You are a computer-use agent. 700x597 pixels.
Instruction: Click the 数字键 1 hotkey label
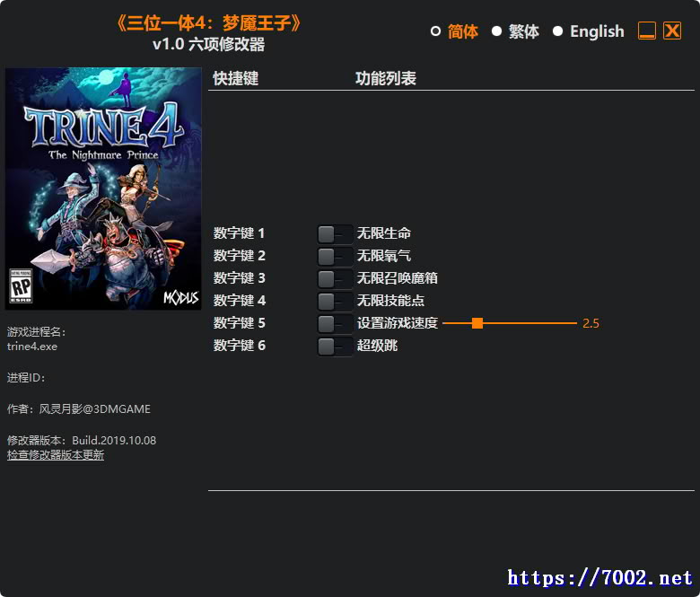point(239,233)
